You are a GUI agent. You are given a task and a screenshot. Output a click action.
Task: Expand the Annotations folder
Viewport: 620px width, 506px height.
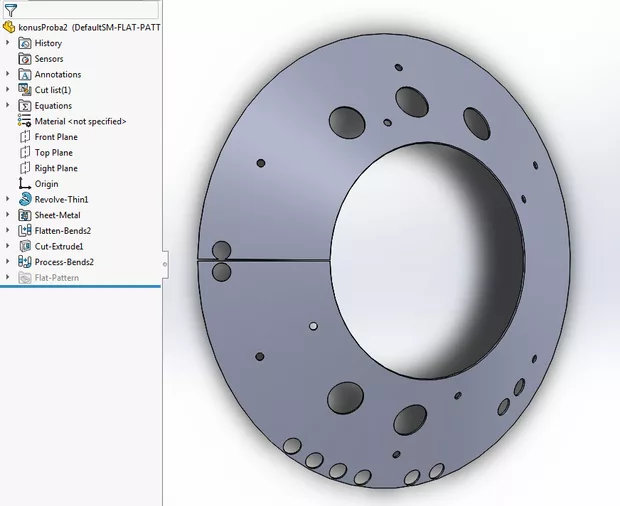coord(8,74)
